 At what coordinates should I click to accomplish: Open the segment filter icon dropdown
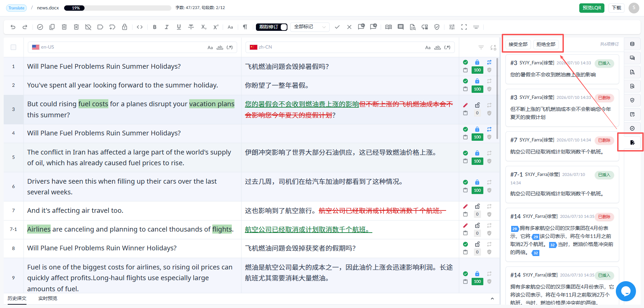481,48
